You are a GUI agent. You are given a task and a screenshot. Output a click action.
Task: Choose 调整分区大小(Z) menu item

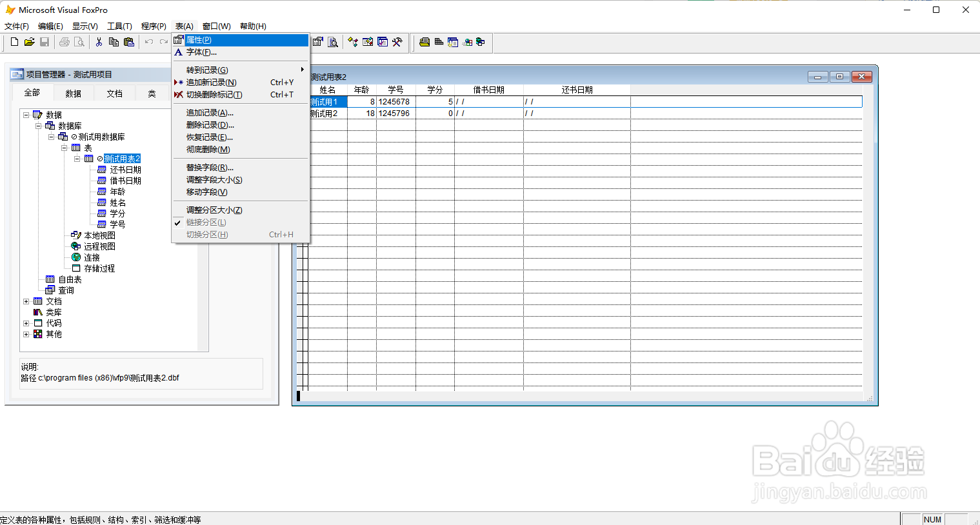(x=241, y=210)
